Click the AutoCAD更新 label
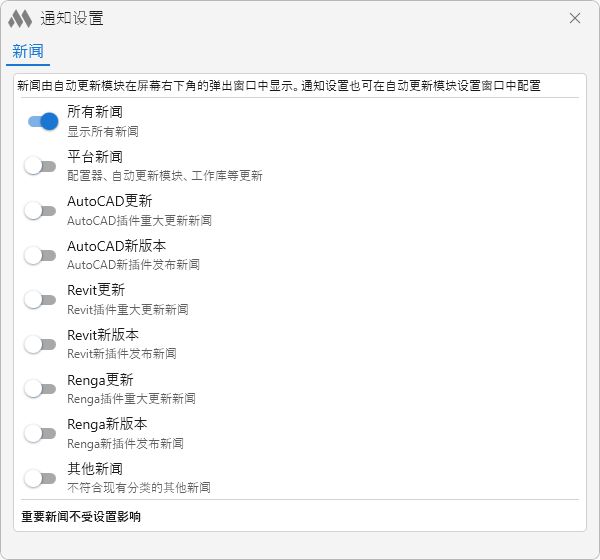 click(110, 201)
